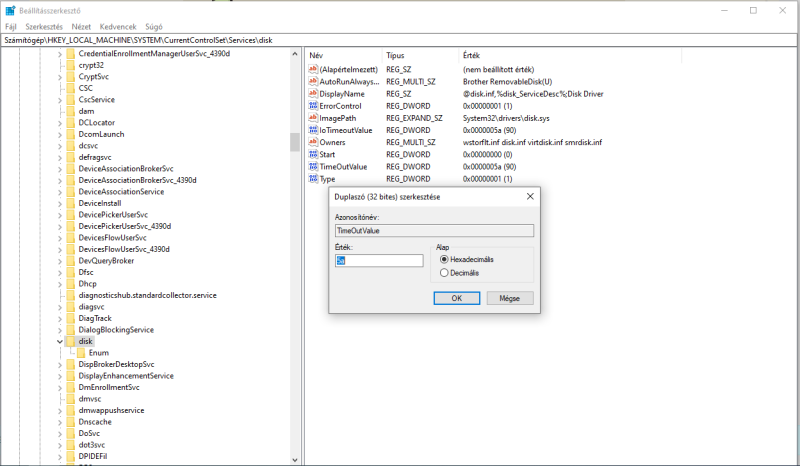Click the CryptSvc folder icon

point(70,77)
